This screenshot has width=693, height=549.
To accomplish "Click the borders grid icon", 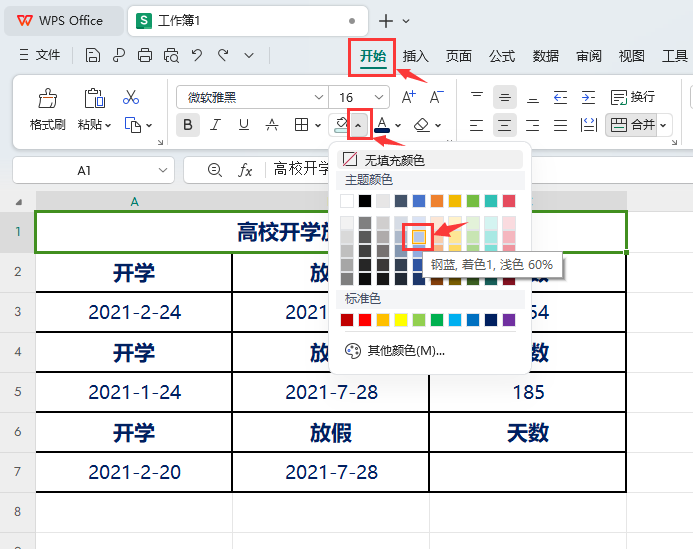I will point(301,125).
